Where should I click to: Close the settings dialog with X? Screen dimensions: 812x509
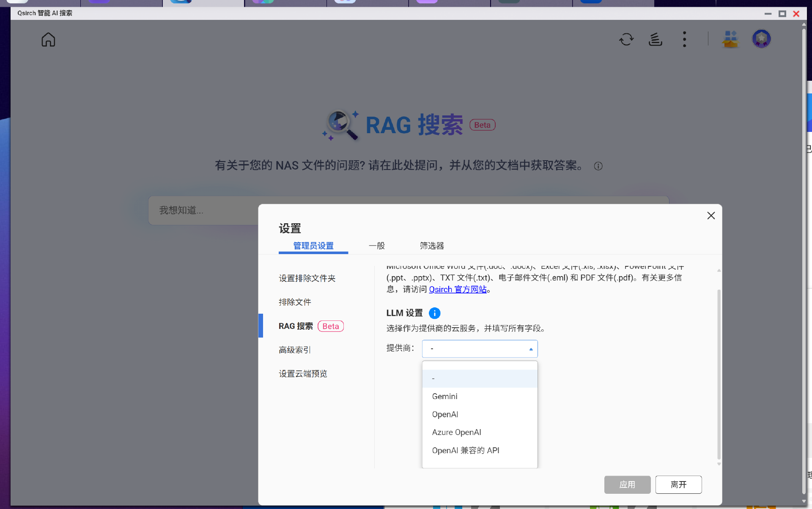coord(711,216)
